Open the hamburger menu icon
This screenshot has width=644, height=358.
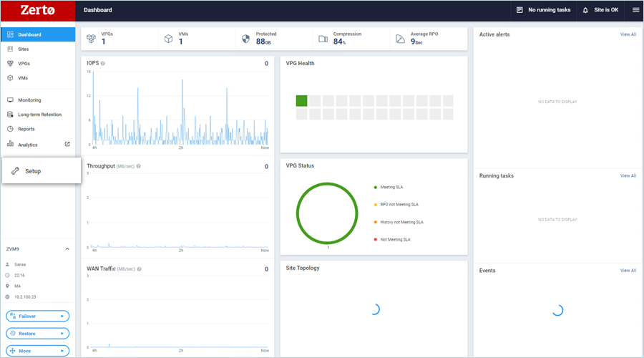point(635,10)
